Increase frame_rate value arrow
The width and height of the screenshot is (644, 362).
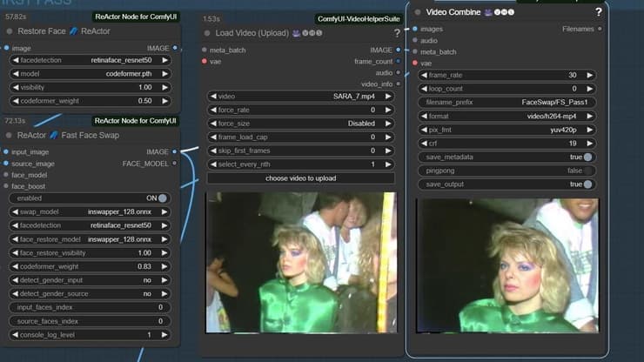[590, 75]
